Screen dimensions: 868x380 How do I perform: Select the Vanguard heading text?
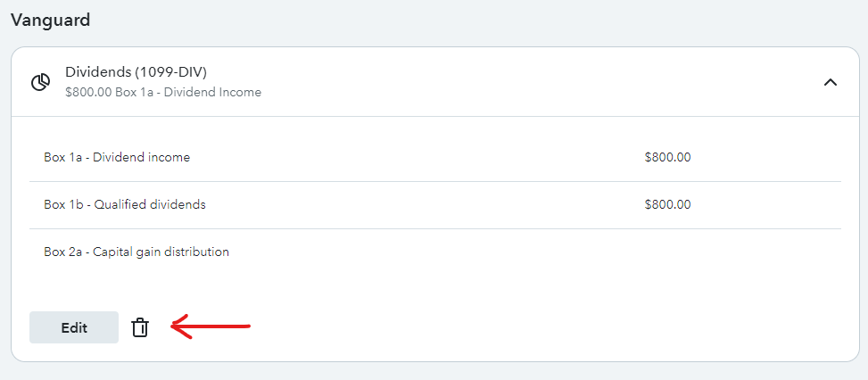50,21
